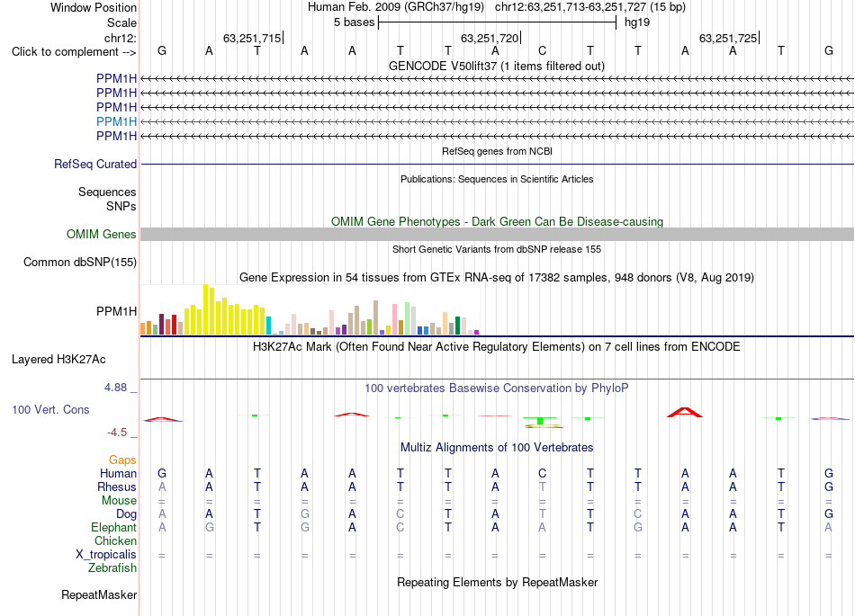Click the tall red A PhyloP logo
The width and height of the screenshot is (855, 616).
685,412
